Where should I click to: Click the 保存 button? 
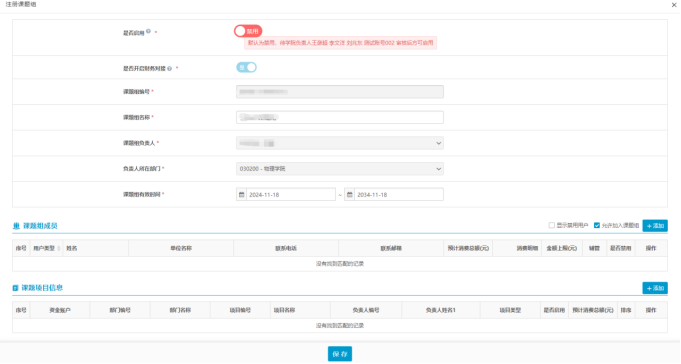pos(340,354)
